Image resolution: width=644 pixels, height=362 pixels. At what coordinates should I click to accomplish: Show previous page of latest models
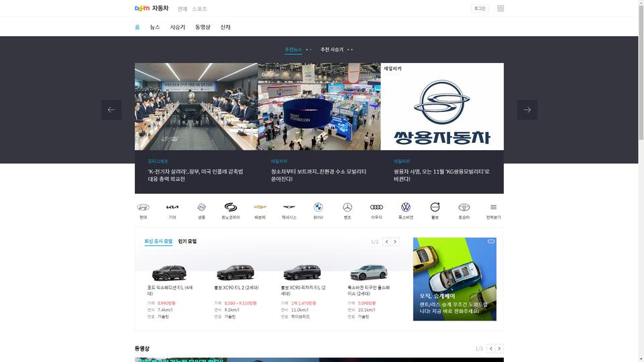point(386,241)
